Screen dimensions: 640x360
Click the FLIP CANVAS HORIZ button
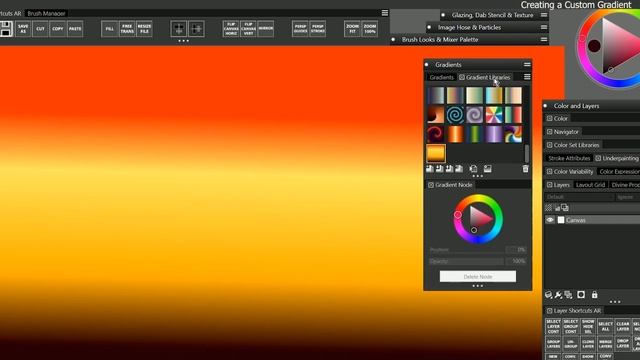231,29
